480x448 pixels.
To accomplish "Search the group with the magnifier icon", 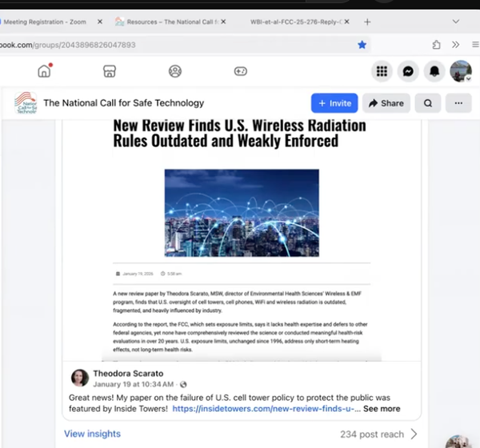I will pos(428,103).
